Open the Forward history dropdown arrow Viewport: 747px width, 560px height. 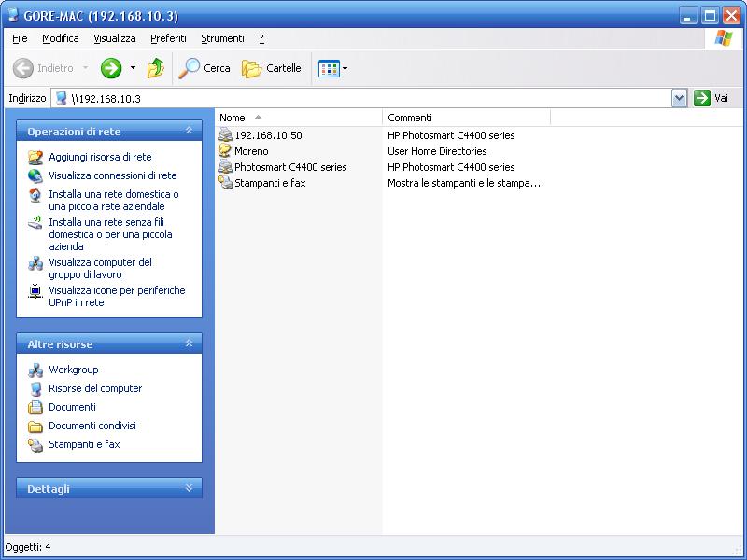tap(133, 68)
